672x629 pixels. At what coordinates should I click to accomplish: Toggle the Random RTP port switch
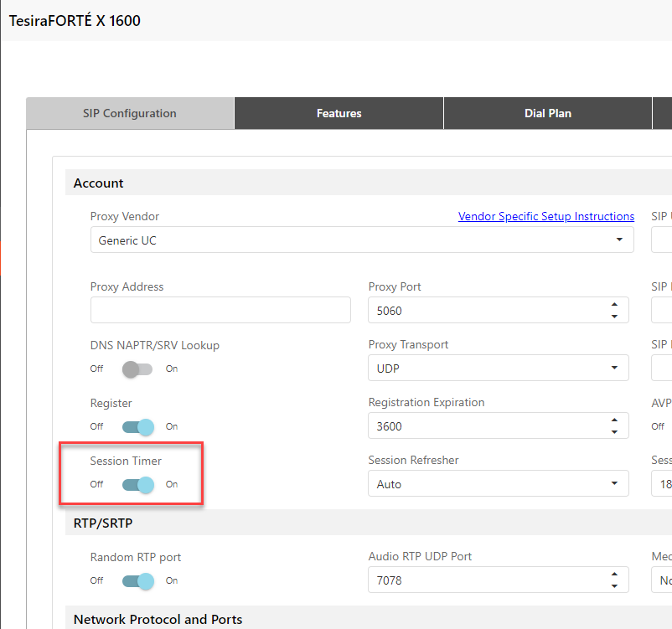tap(138, 581)
